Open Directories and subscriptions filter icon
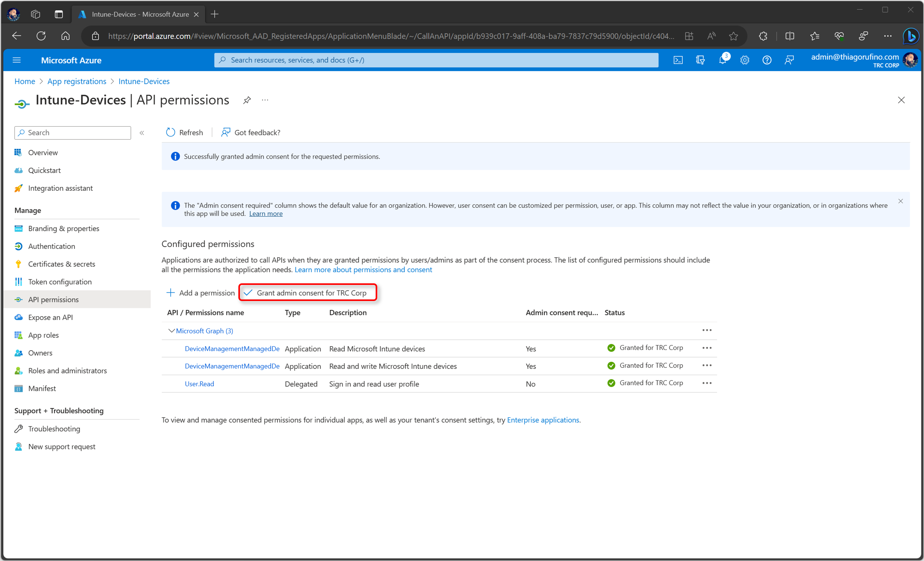Image resolution: width=924 pixels, height=561 pixels. (700, 60)
